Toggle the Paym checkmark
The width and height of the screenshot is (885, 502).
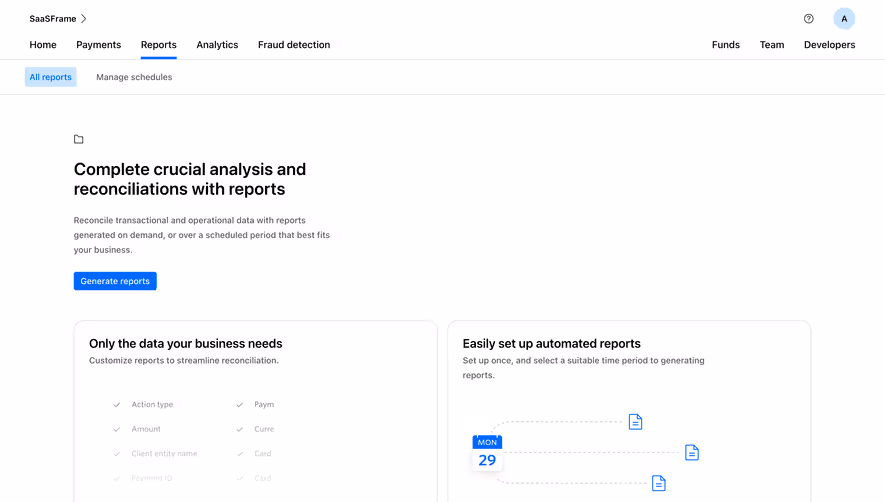tap(240, 404)
